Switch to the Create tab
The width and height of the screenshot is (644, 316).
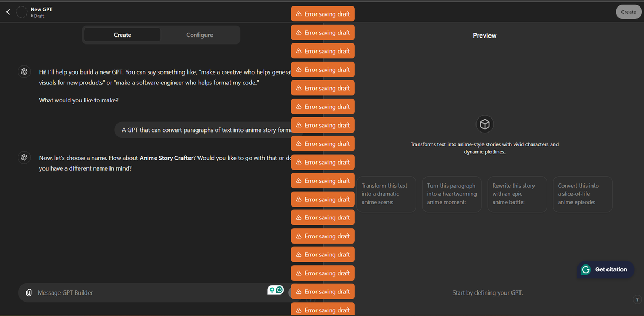point(122,35)
